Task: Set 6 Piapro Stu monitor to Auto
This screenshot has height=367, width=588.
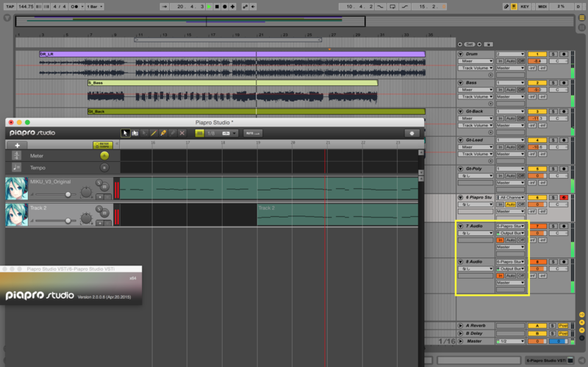Action: 510,204
